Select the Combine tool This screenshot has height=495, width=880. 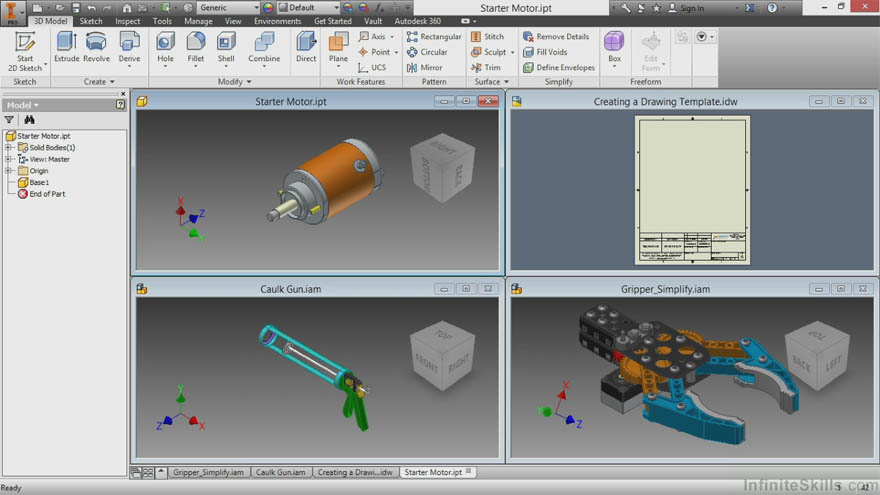(x=264, y=47)
